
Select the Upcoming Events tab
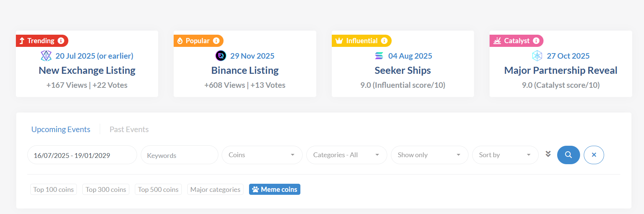61,130
